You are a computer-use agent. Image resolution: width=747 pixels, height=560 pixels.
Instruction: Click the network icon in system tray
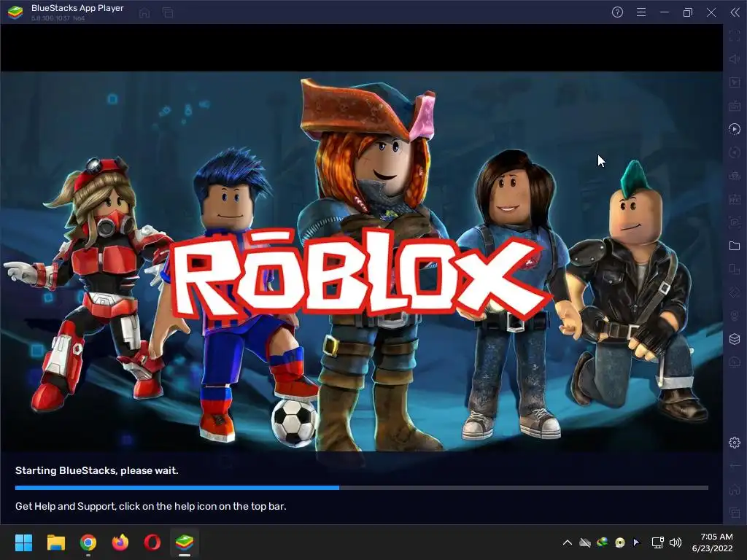click(x=657, y=542)
